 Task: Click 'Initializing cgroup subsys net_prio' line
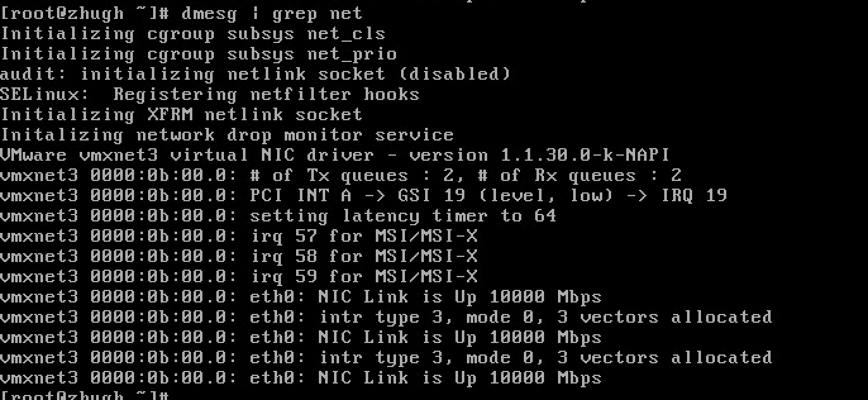(x=199, y=54)
